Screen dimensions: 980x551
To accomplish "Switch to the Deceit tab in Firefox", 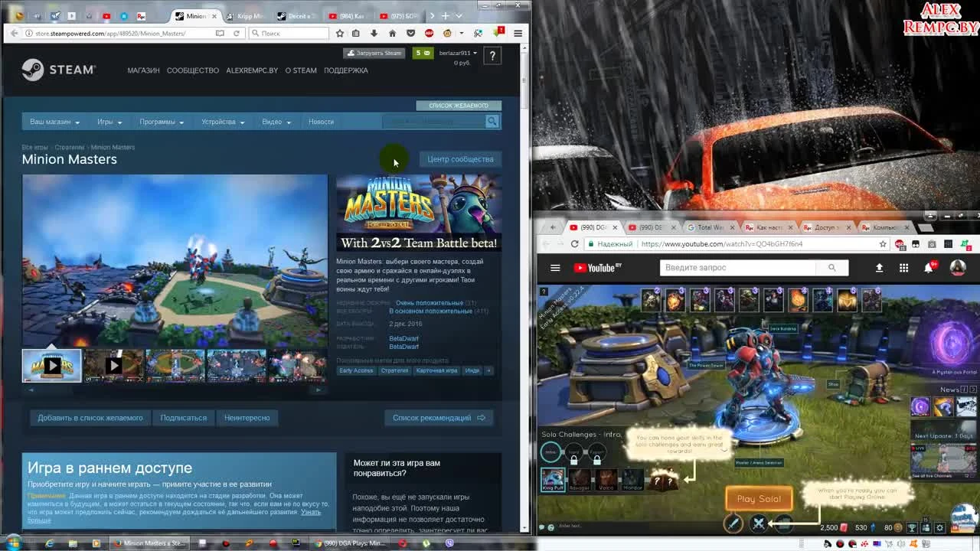I will pyautogui.click(x=296, y=16).
